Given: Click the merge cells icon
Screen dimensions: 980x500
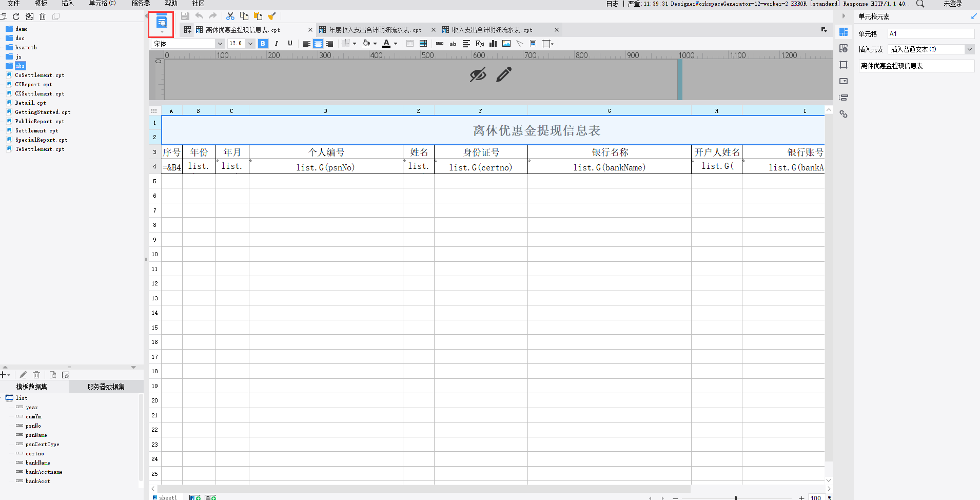Looking at the screenshot, I should (410, 44).
